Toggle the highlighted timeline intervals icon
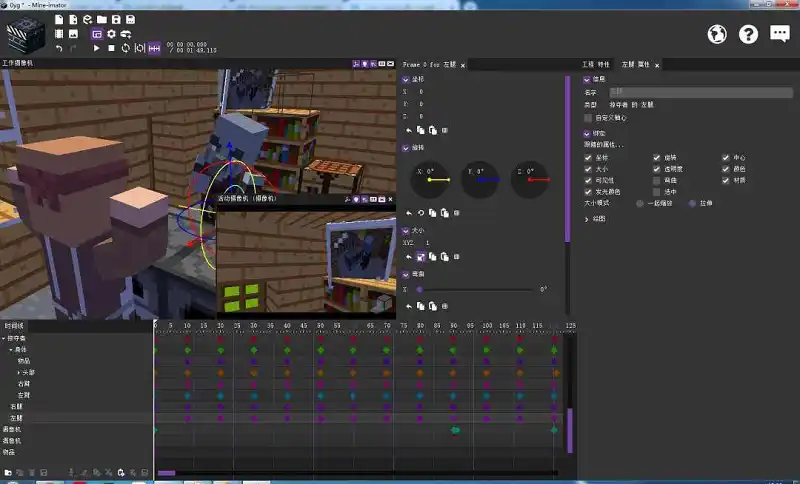This screenshot has height=484, width=800. (154, 48)
